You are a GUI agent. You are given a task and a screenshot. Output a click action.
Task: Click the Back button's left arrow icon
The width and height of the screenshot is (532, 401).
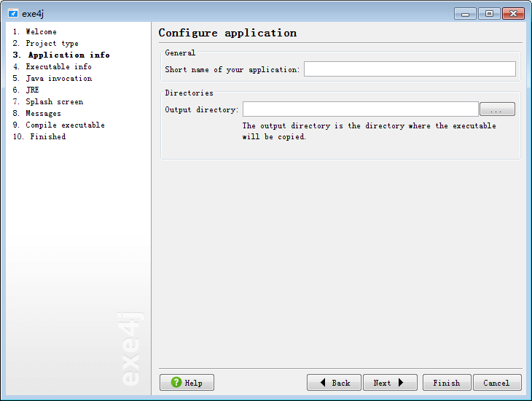click(x=323, y=383)
